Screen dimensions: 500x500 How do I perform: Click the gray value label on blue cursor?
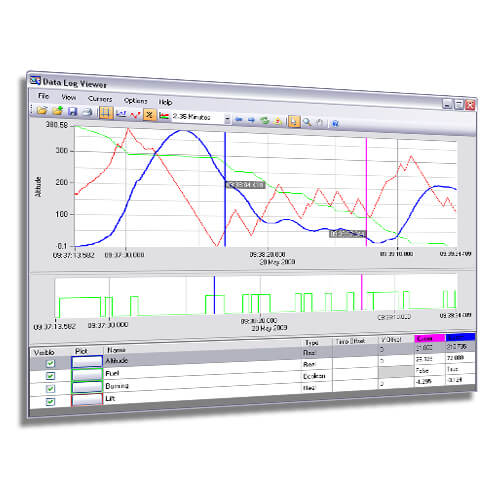pos(246,185)
